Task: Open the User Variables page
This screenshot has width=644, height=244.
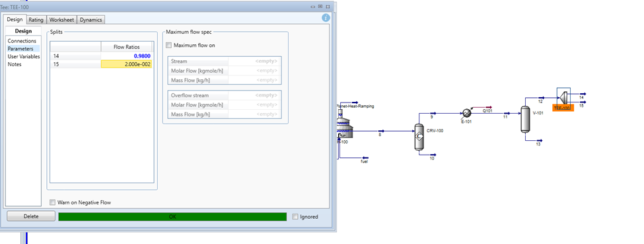Action: (x=23, y=56)
